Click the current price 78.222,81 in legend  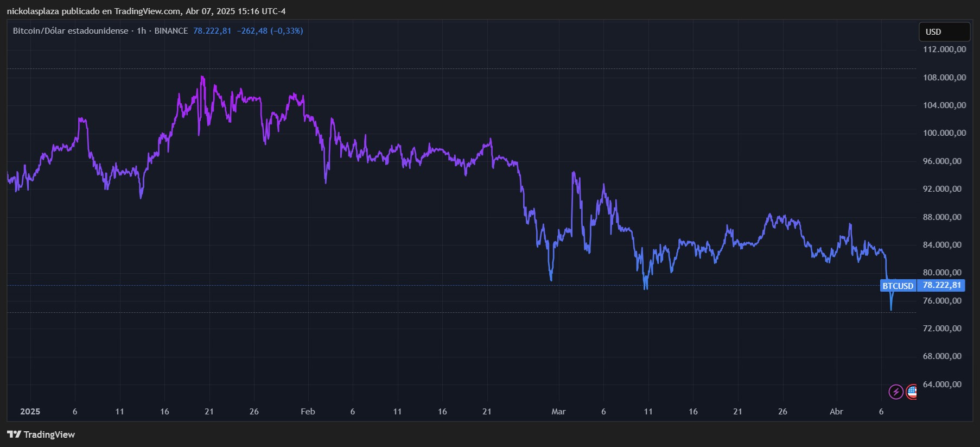coord(212,31)
